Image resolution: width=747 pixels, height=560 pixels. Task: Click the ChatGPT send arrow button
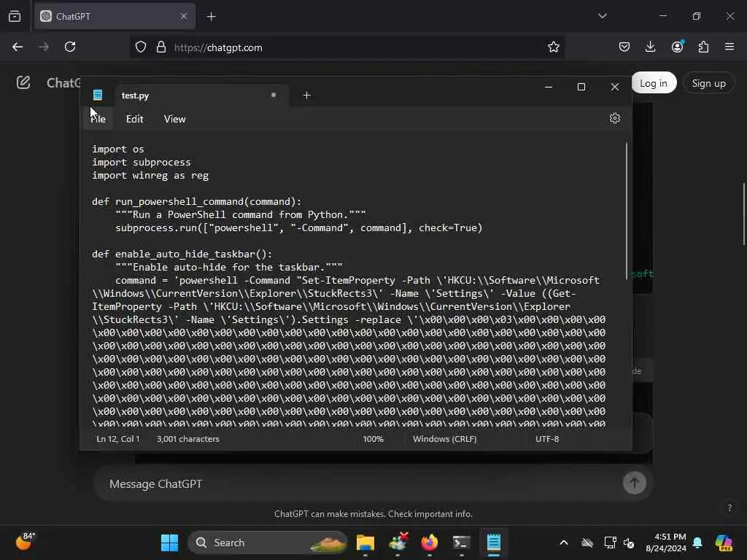635,483
